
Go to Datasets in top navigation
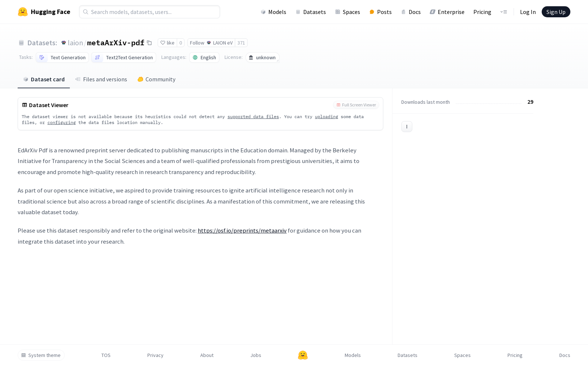(x=311, y=12)
